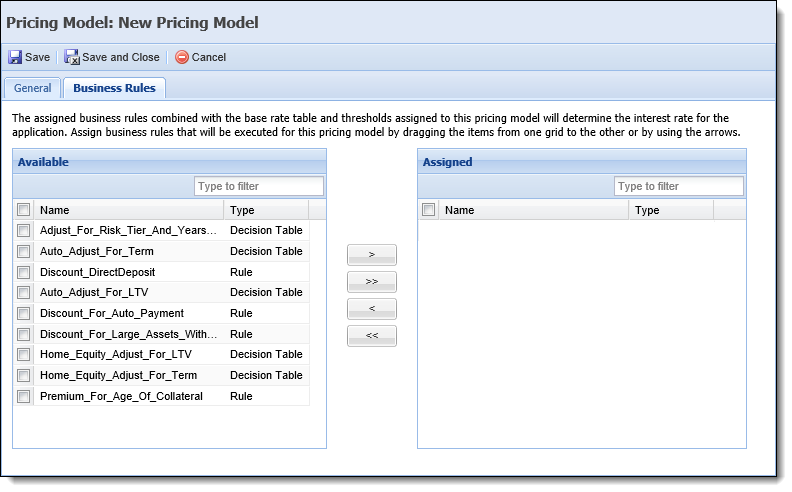Select the Auto_Adjust_For_LTV row name
Viewport: 792px width, 492px height.
click(94, 292)
